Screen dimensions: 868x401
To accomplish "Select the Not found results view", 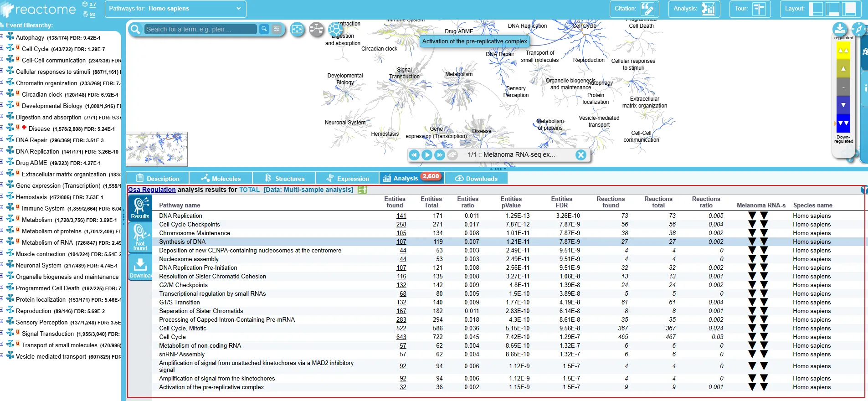I will 140,237.
